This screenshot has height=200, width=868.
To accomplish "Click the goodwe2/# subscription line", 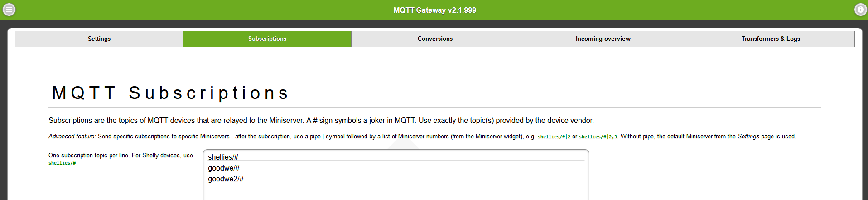I will pos(226,179).
